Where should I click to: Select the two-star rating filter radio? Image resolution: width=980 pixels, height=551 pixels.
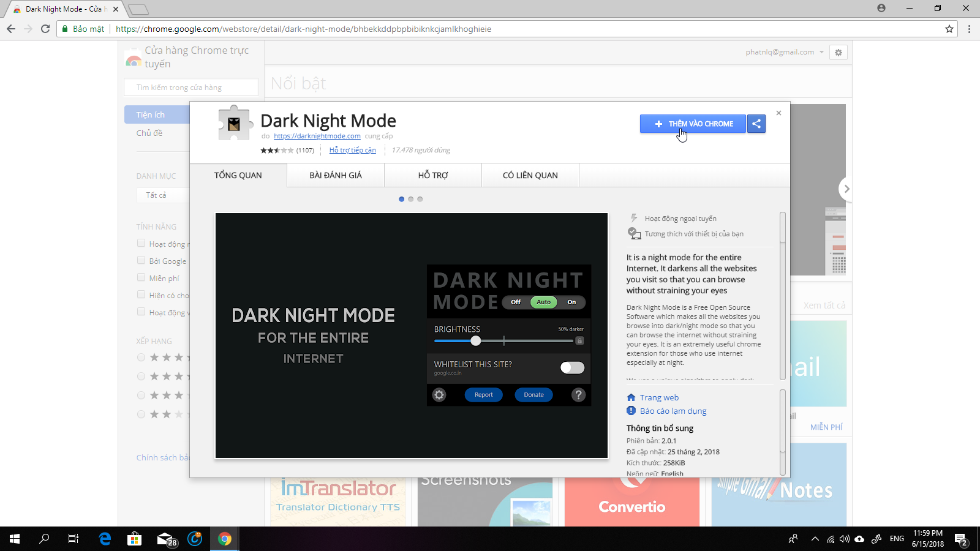pyautogui.click(x=141, y=414)
